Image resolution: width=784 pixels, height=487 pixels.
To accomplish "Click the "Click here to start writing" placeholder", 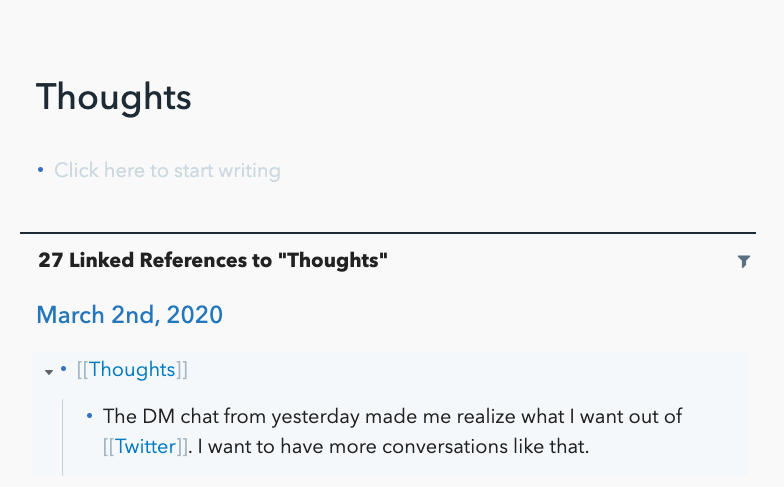I will (167, 171).
